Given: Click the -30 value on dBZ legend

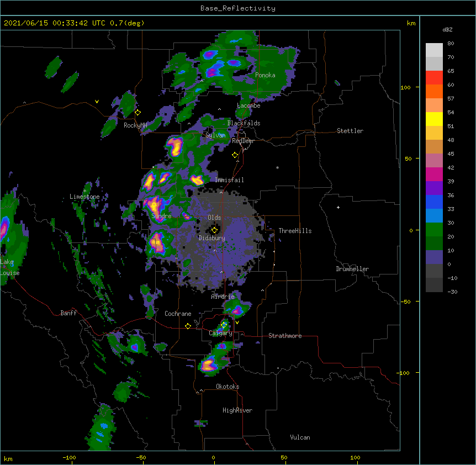Looking at the screenshot, I should 452,292.
